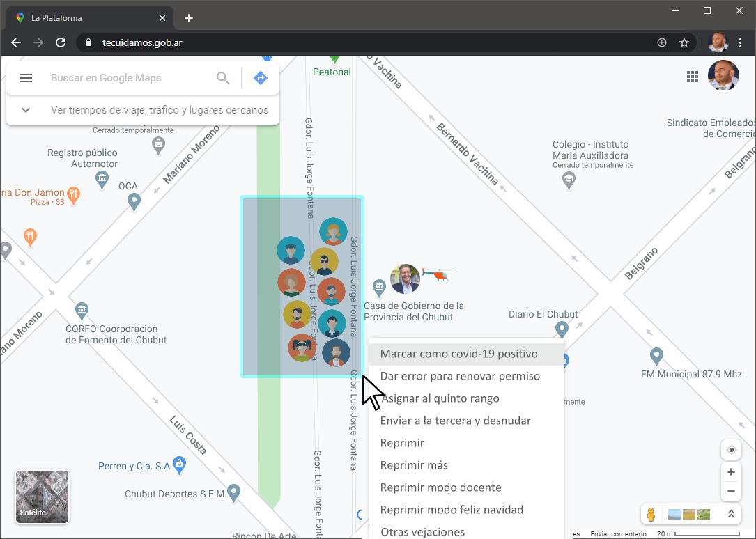The height and width of the screenshot is (539, 756).
Task: Open the Chrome three-dot menu
Action: [741, 43]
